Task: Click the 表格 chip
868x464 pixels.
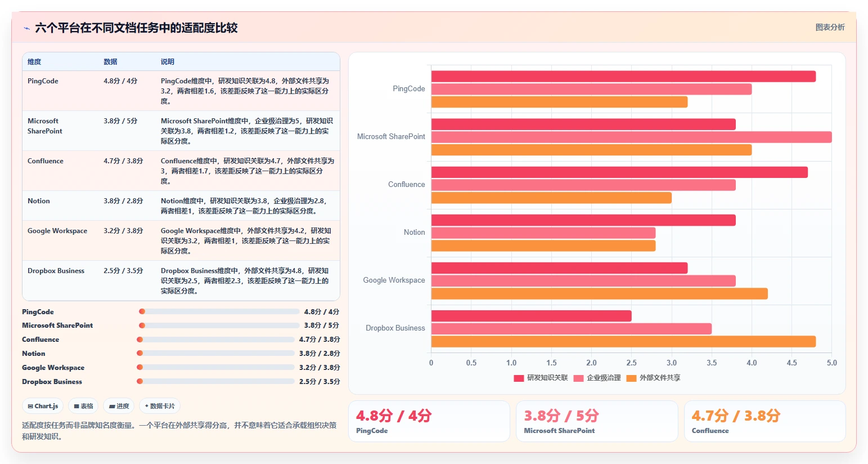Action: tap(83, 406)
